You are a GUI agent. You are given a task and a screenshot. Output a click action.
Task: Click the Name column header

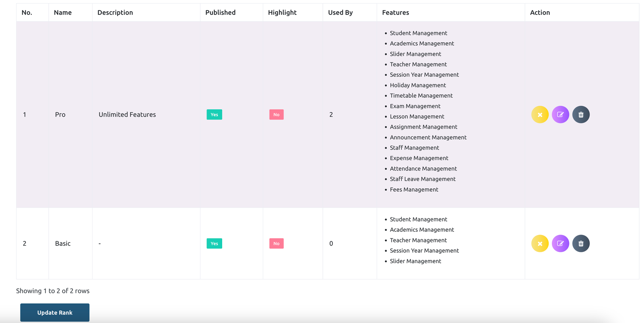pos(63,12)
